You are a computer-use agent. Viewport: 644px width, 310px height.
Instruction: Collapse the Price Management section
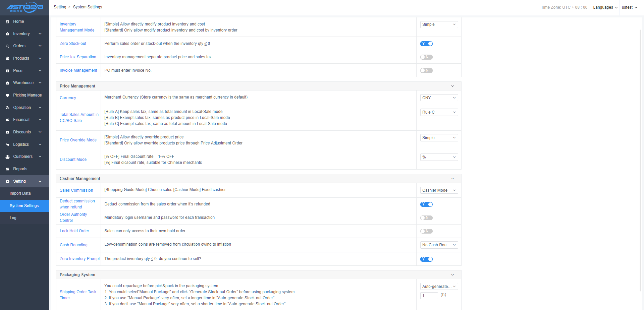[452, 86]
